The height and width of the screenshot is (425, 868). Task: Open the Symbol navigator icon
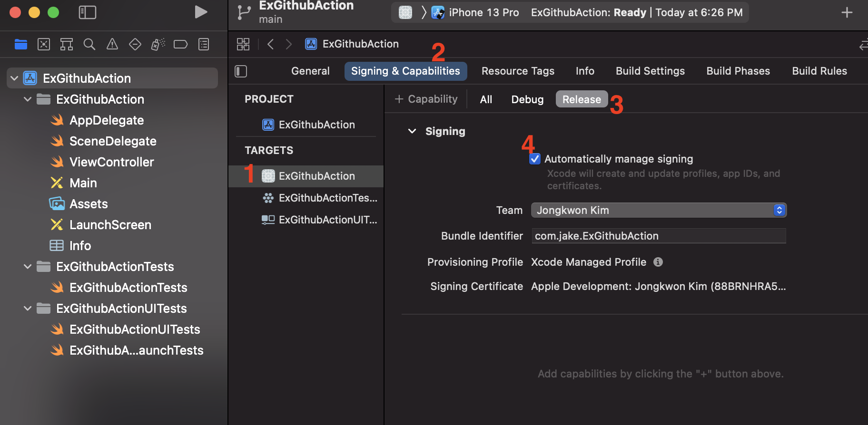(x=67, y=45)
